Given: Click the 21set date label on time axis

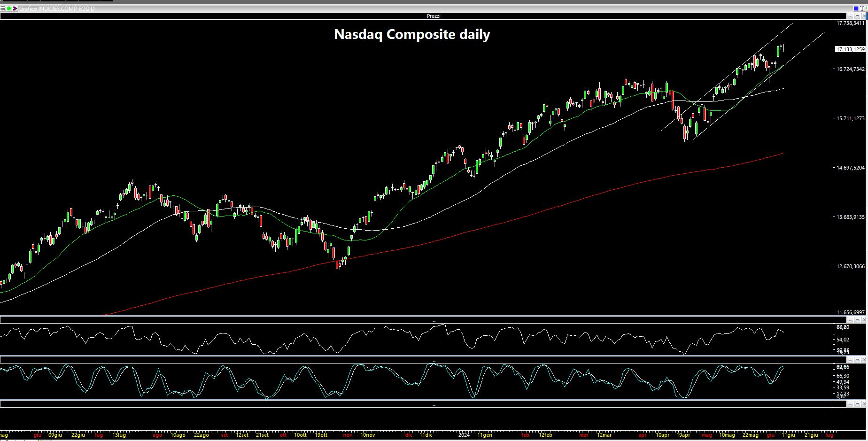Looking at the screenshot, I should (x=262, y=435).
